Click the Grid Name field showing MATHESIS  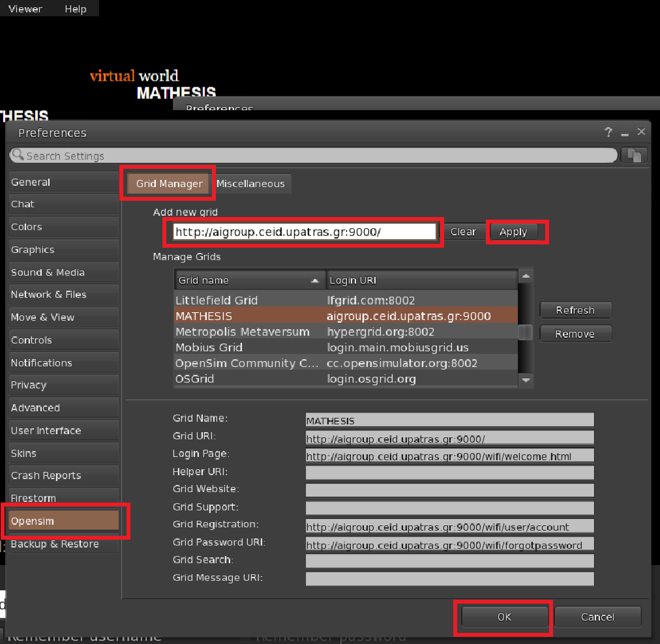tap(449, 420)
